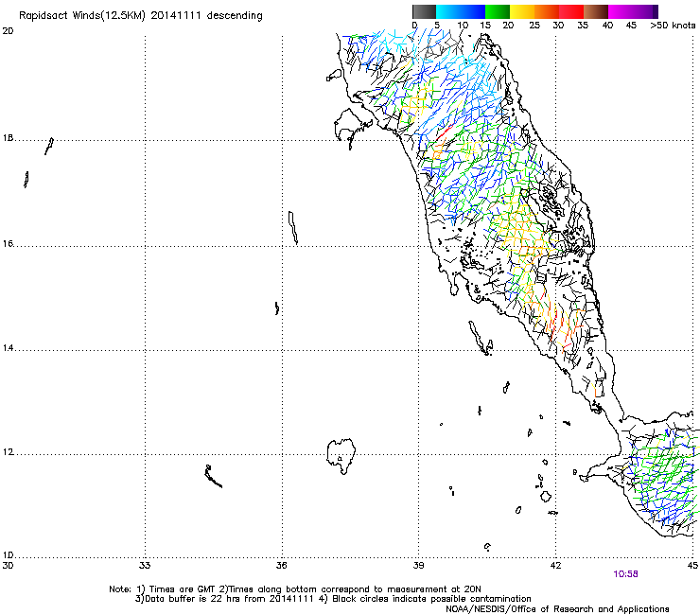Click the latitude label '20'
The height and width of the screenshot is (615, 700).
[8, 31]
